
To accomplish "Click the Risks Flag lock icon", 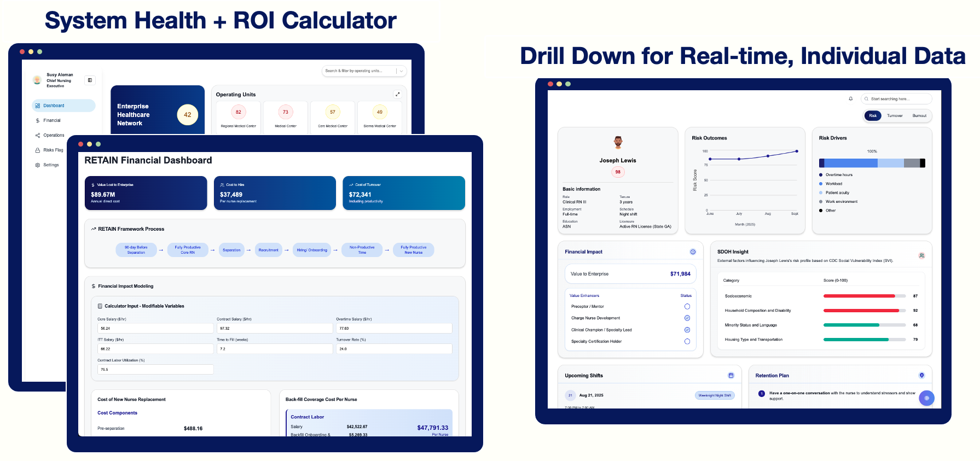I will pyautogui.click(x=38, y=150).
